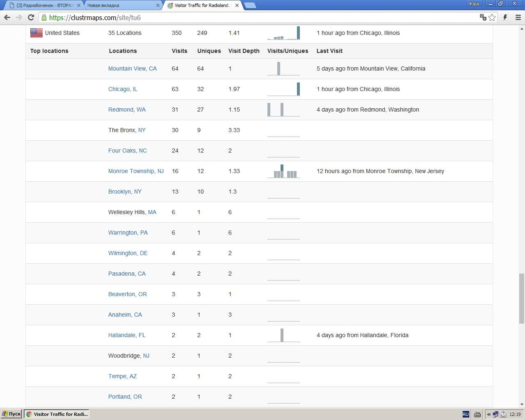Viewport: 525px width, 420px height.
Task: Open the translate page icon
Action: pos(483,17)
